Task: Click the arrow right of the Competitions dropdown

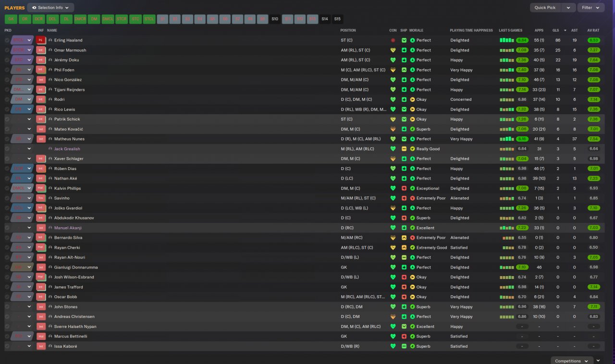Action: click(x=598, y=361)
